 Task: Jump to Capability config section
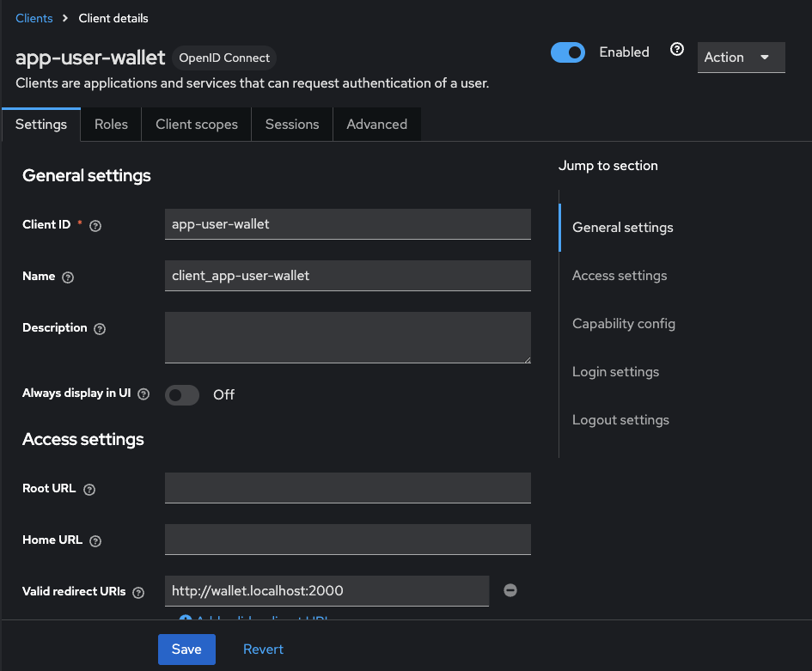coord(624,324)
